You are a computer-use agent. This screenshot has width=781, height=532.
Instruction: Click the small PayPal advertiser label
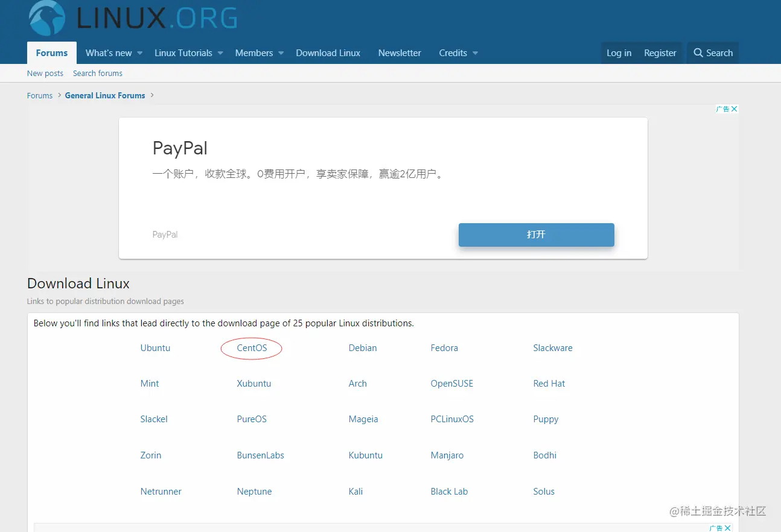point(165,235)
